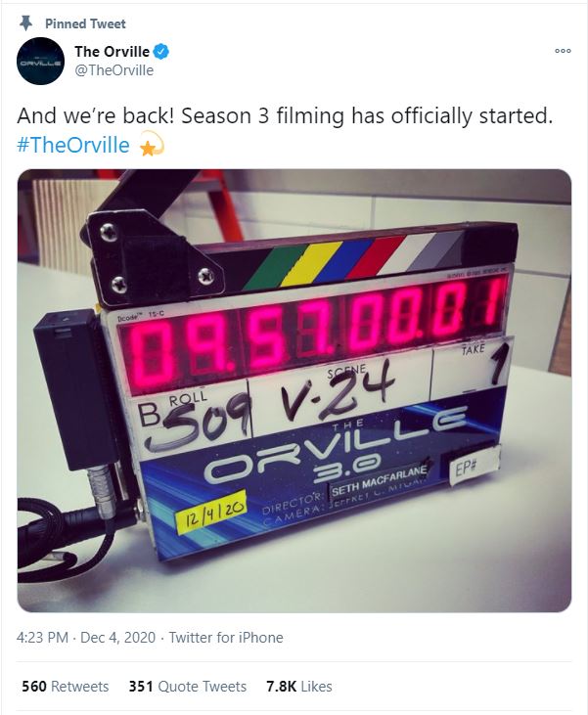Click the Twitter for iPhone source link
This screenshot has height=715, width=588.
(226, 637)
